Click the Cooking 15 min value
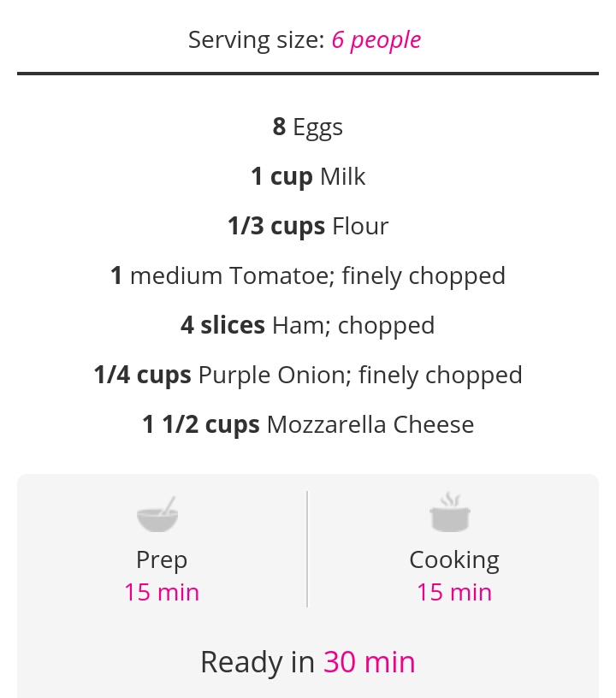This screenshot has height=698, width=616. tap(454, 593)
